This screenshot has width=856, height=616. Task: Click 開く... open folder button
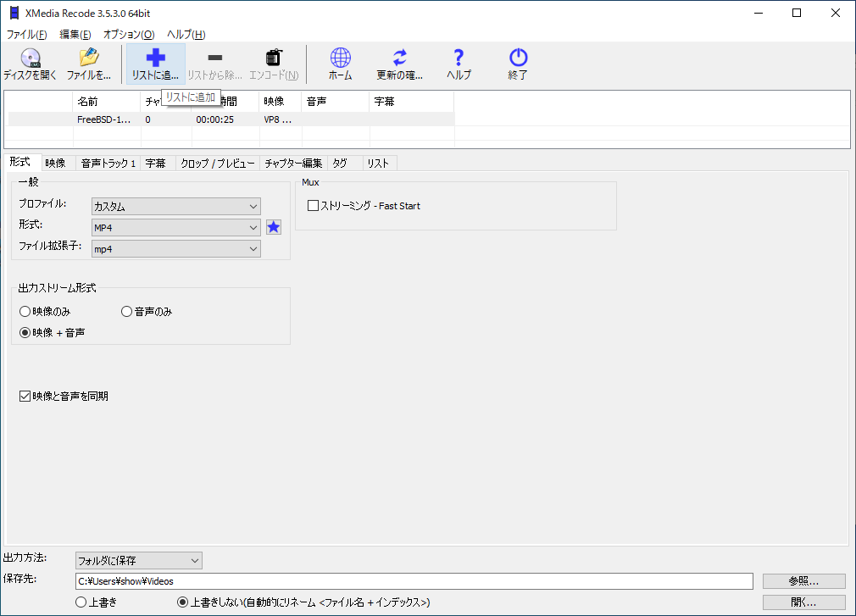(x=803, y=602)
